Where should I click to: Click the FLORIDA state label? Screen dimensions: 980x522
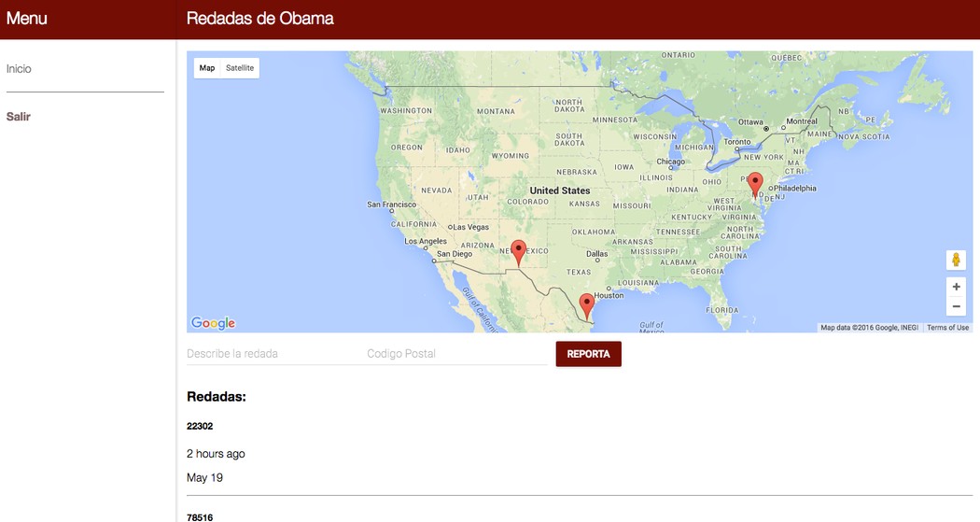point(721,310)
